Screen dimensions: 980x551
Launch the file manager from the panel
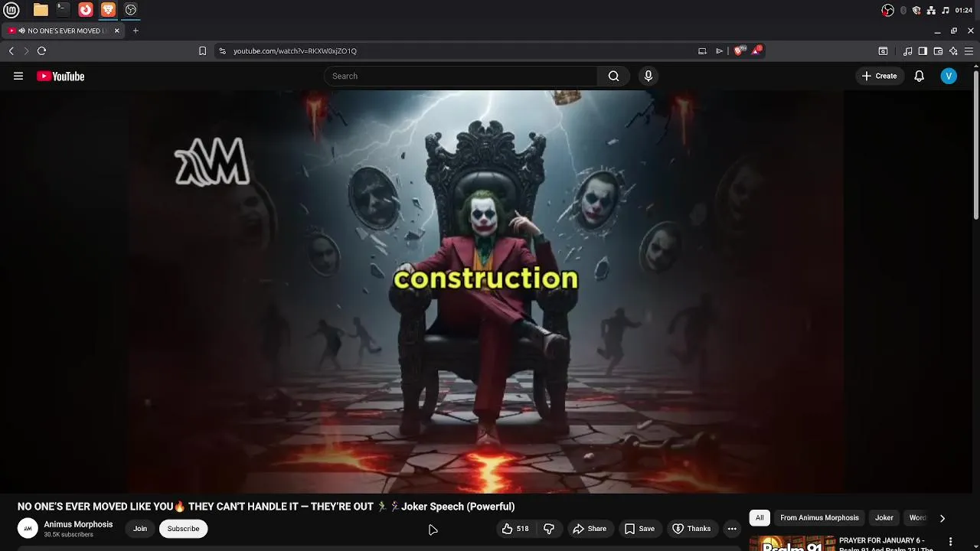click(x=41, y=10)
